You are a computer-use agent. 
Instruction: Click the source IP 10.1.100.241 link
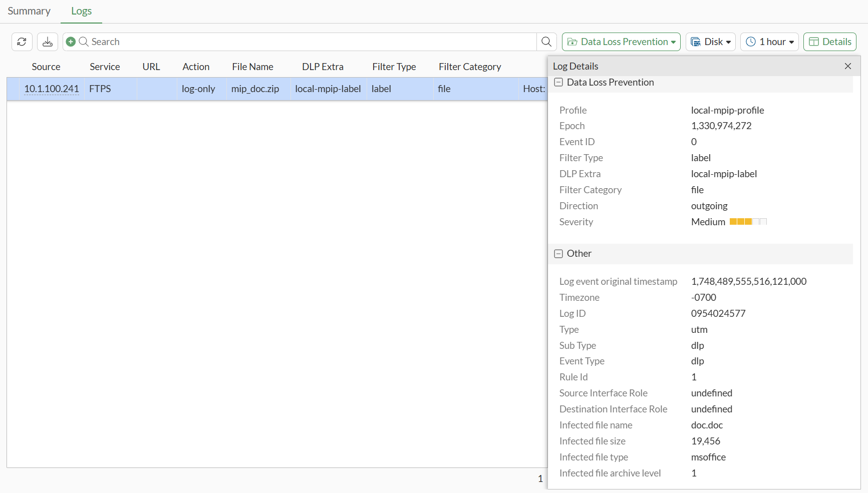(52, 89)
